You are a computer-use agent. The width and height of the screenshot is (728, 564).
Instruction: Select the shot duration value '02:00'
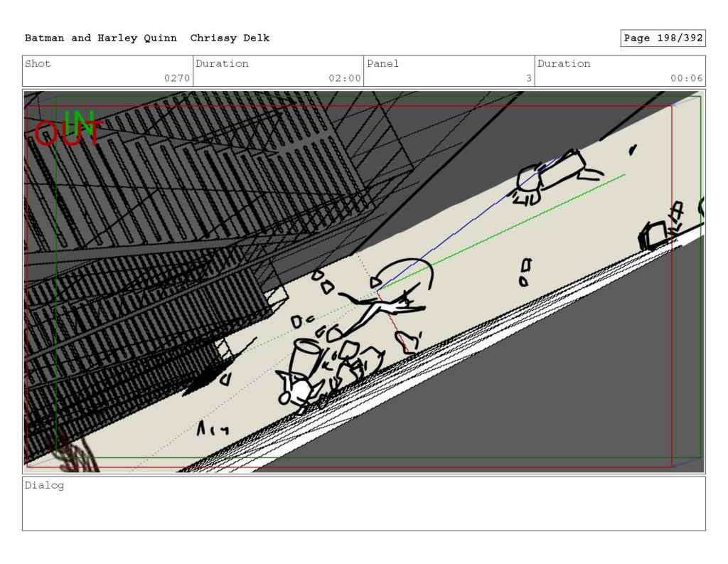click(345, 78)
